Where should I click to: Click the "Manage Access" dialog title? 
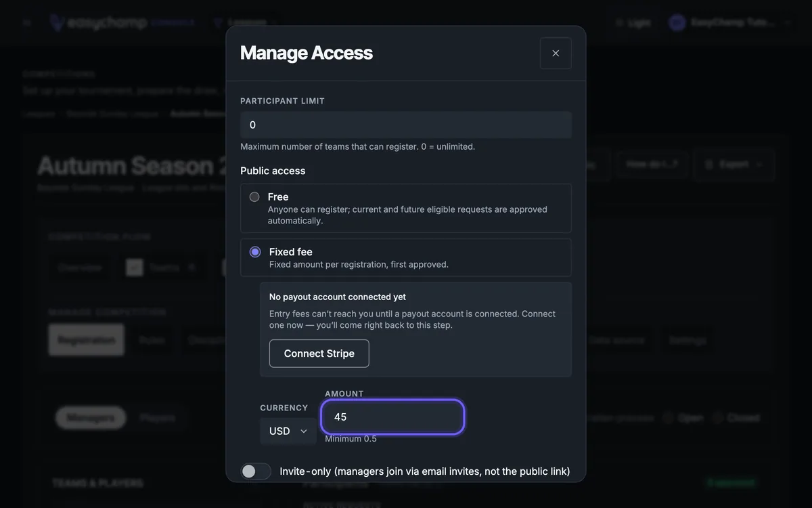(x=307, y=53)
